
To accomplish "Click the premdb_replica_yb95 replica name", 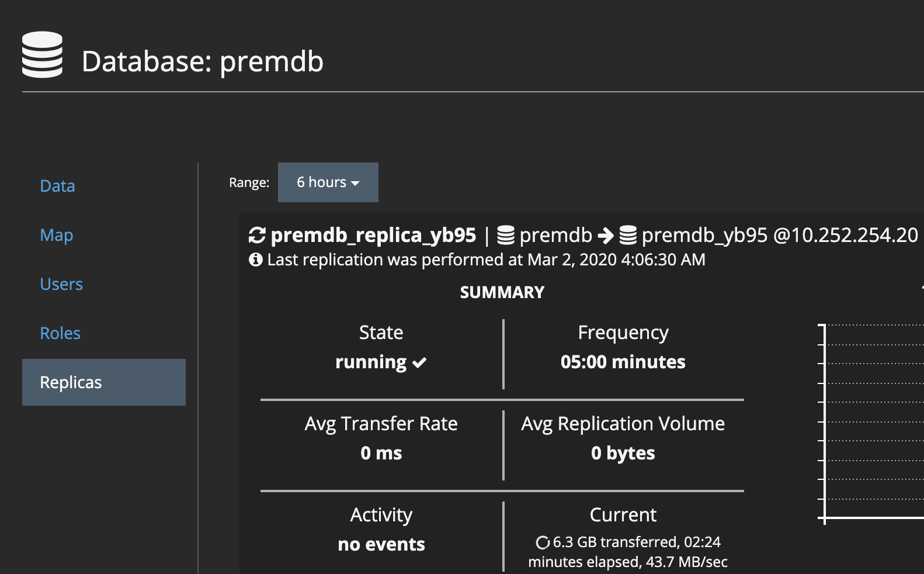I will [x=373, y=235].
